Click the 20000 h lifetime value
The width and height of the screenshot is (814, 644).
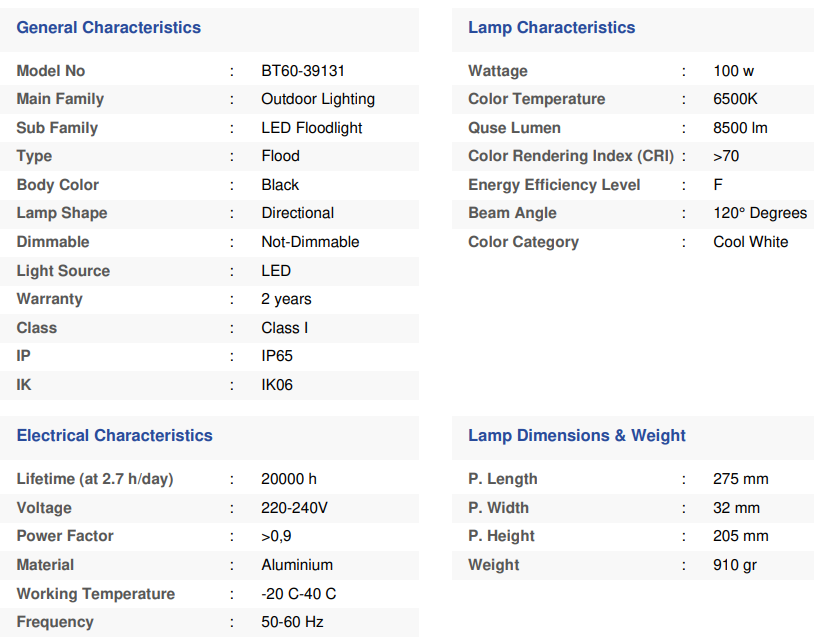pyautogui.click(x=289, y=479)
